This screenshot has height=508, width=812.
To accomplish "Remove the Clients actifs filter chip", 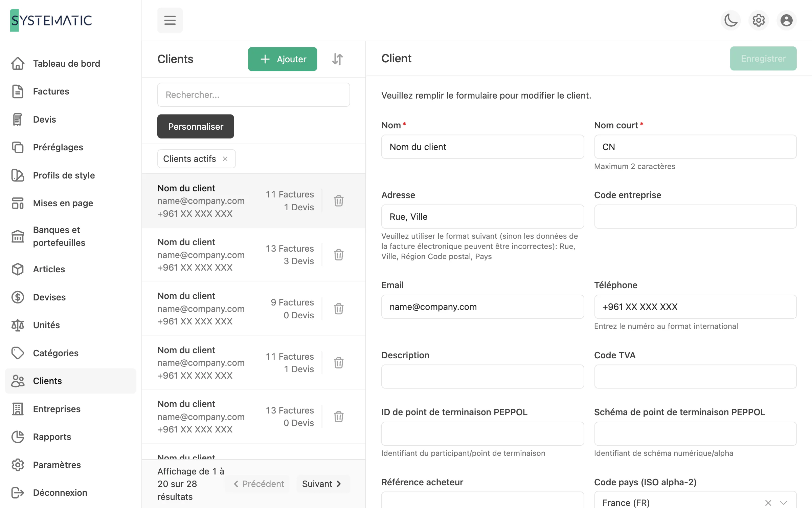I will click(x=225, y=159).
